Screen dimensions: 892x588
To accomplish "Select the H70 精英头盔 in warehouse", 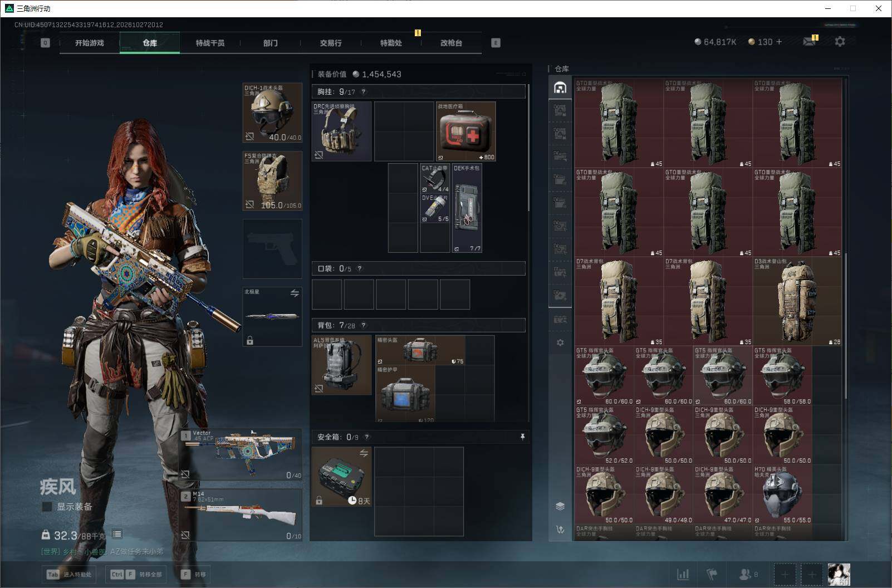I will [782, 494].
